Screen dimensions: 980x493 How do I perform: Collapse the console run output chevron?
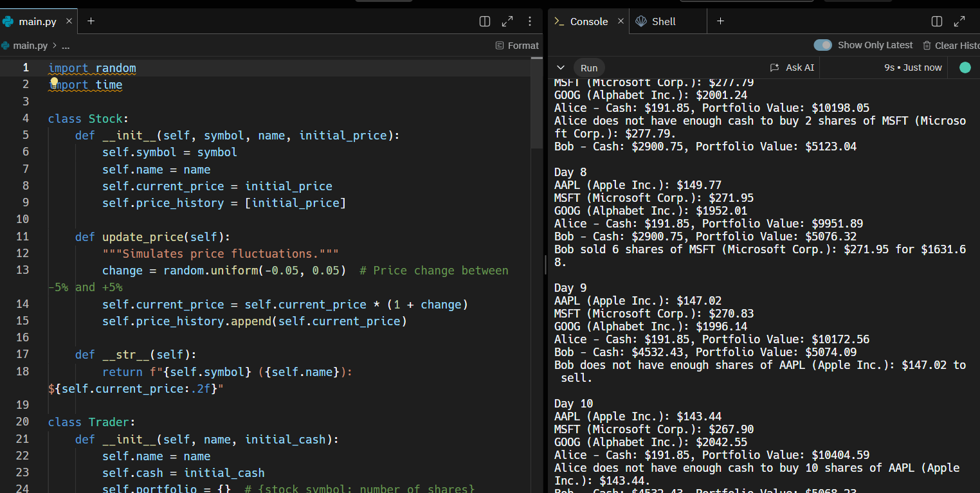(561, 67)
